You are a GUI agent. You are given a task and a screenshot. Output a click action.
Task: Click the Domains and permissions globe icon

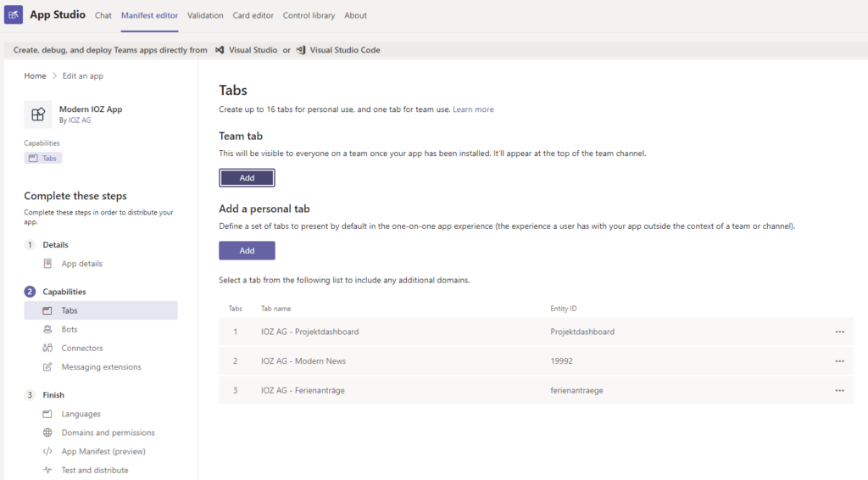47,433
